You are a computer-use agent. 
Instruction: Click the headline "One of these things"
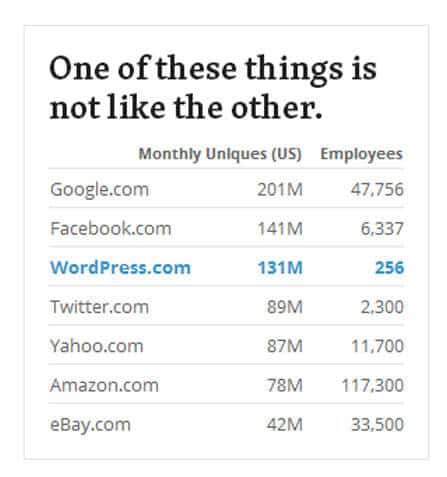[x=196, y=69]
